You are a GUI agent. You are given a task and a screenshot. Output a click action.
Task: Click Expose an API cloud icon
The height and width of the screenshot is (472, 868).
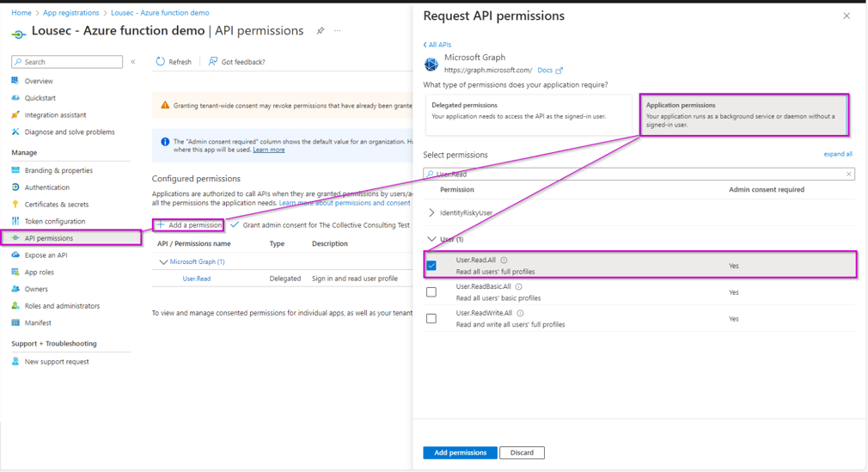[x=15, y=254]
